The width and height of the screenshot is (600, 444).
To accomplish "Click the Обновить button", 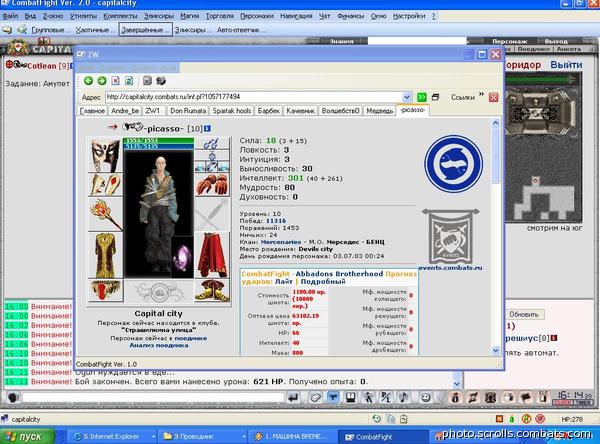I will (523, 314).
